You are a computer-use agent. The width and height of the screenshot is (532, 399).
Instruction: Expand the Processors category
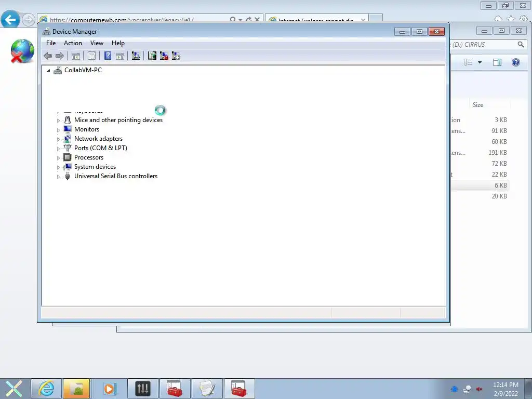coord(58,158)
